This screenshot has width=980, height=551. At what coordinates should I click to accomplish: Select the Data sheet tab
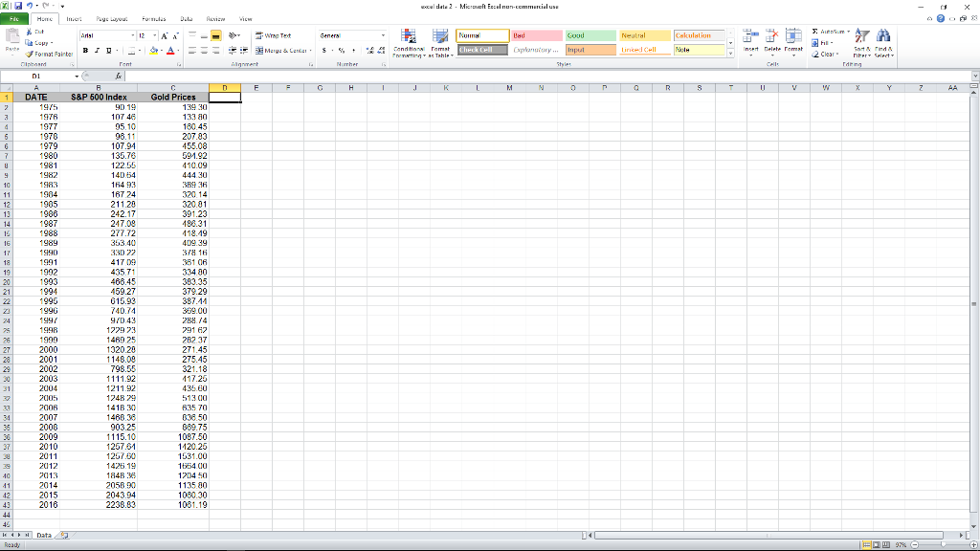44,536
